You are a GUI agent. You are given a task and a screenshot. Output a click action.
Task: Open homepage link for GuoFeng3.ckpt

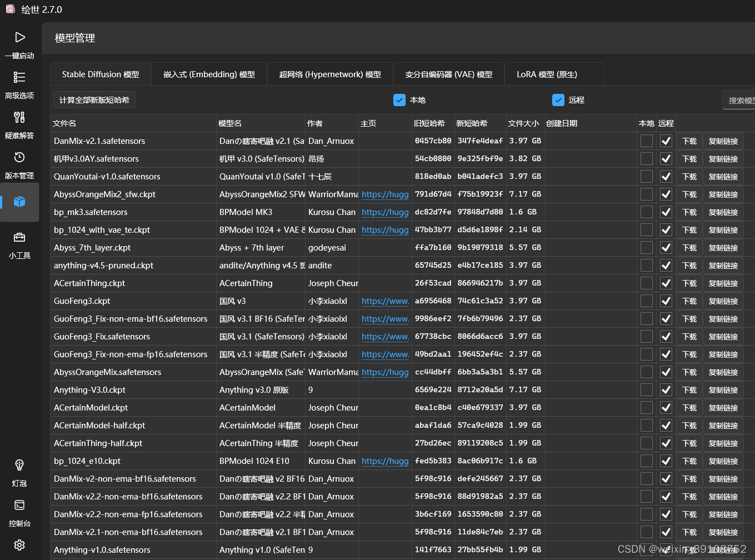coord(385,301)
